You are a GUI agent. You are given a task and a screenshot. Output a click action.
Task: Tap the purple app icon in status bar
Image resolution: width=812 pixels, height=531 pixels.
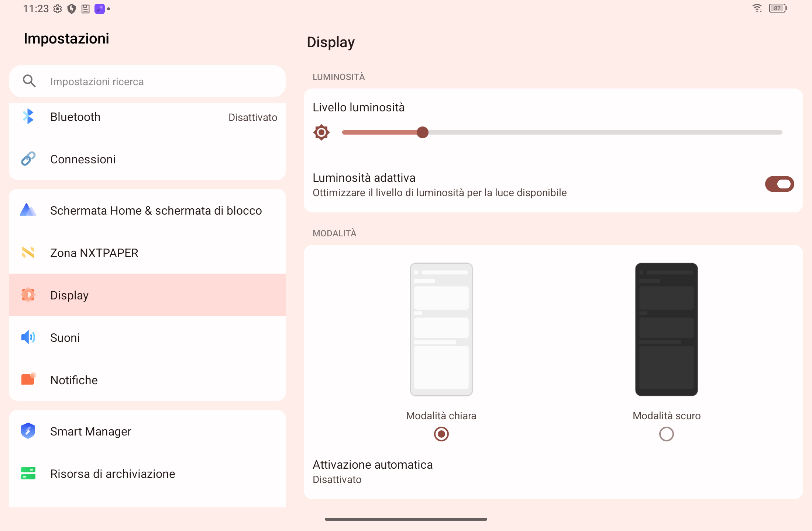(x=100, y=9)
